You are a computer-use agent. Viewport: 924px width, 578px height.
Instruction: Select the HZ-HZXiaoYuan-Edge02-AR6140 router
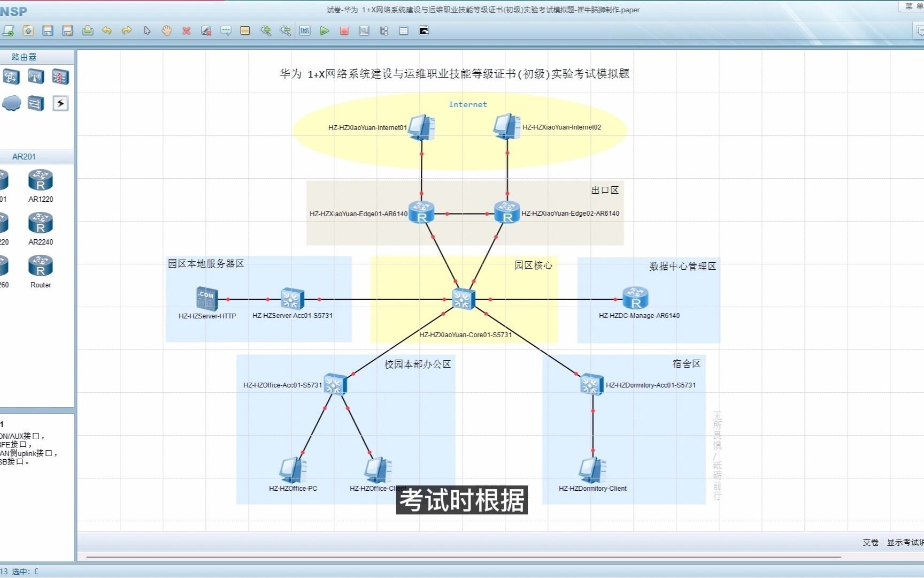point(507,212)
